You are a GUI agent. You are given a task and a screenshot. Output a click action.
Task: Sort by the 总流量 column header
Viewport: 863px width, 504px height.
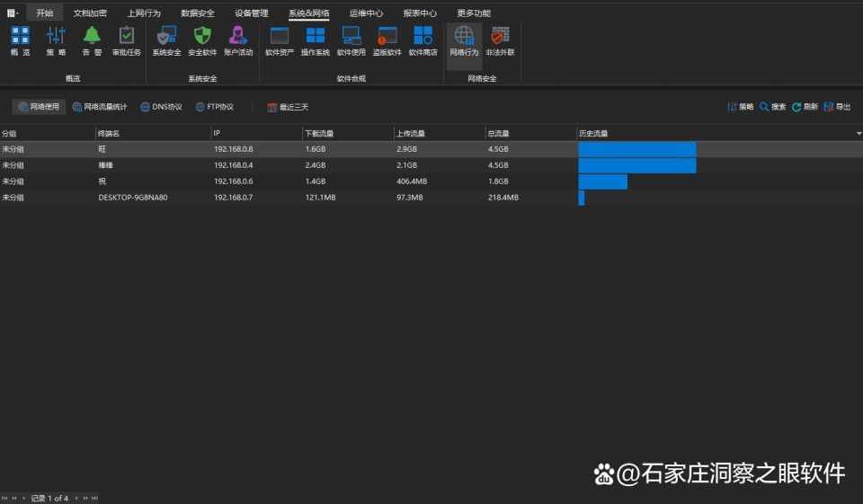(x=530, y=133)
